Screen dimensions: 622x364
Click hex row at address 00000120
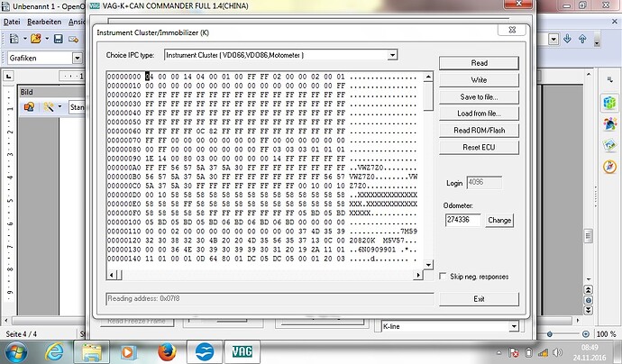point(261,241)
